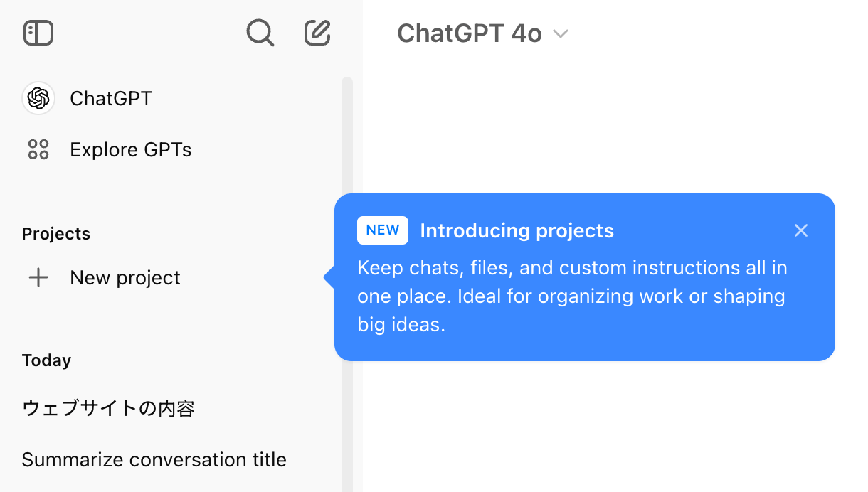Expand the model chevron next to ChatGPT 4o

[x=561, y=33]
